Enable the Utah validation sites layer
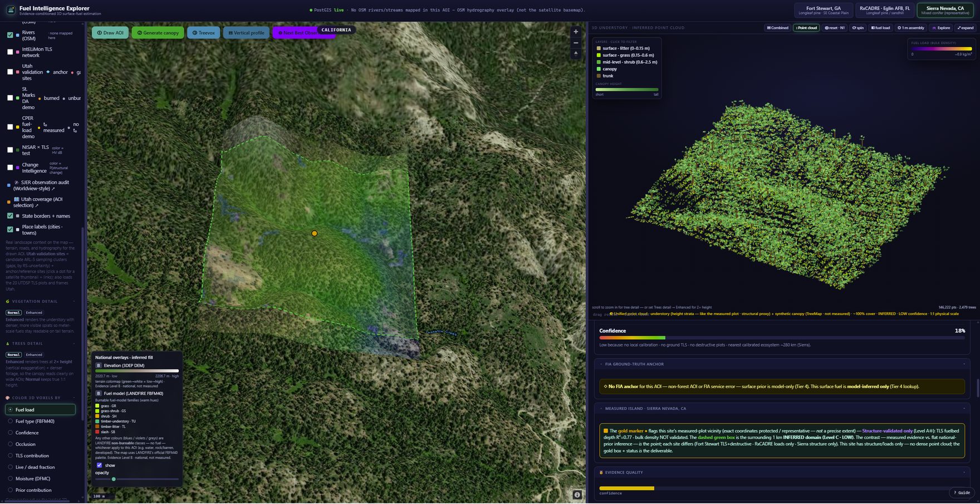 10,72
